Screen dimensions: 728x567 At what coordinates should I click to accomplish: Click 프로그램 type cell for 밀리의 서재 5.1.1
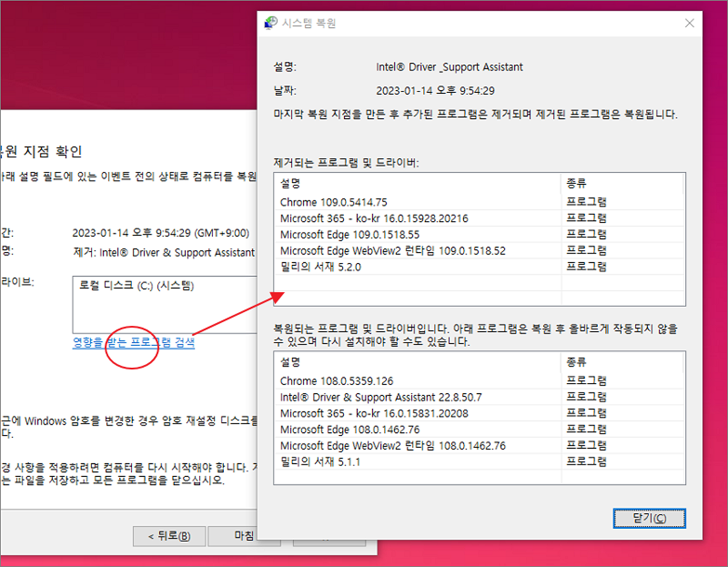(x=586, y=462)
